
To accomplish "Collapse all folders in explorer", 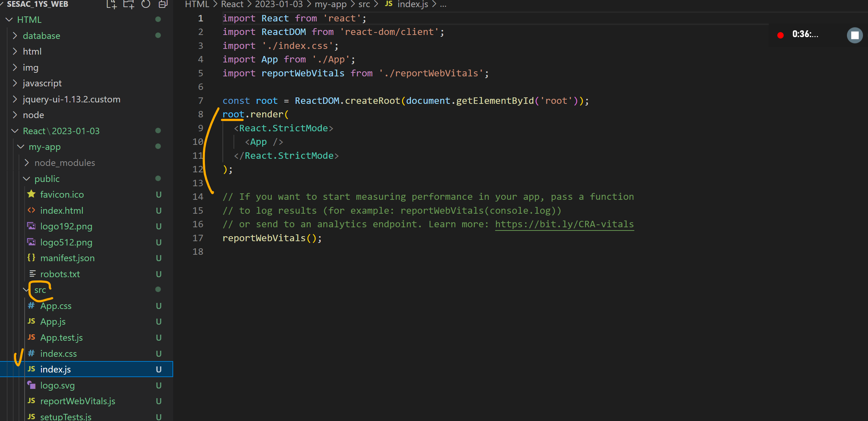I will [163, 4].
